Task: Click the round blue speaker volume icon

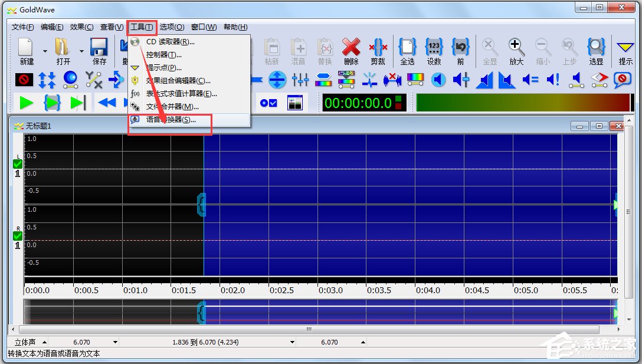Action: [438, 80]
